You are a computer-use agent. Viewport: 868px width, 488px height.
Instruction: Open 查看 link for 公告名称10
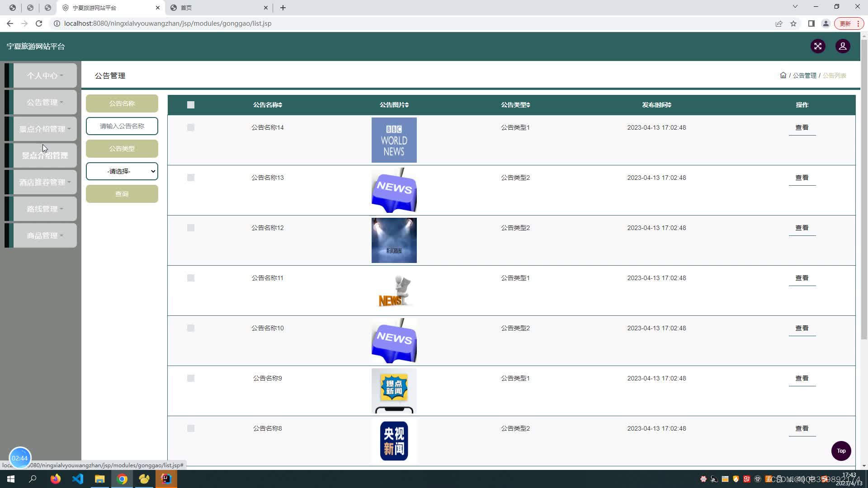[x=802, y=328]
